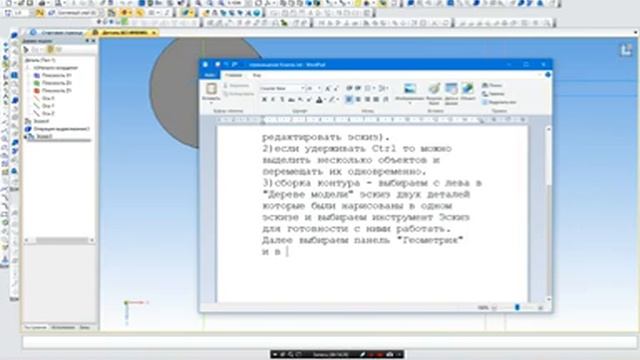Zoom out with WordPad minus button
The width and height of the screenshot is (640, 360).
pos(494,307)
